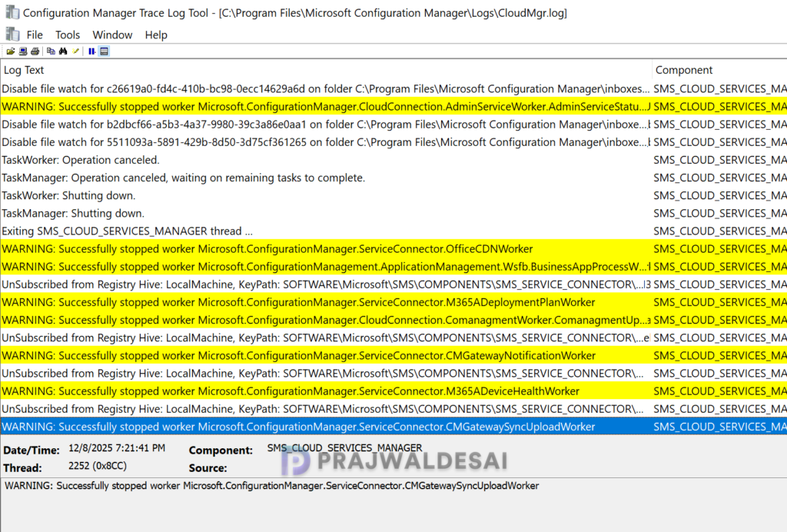Click the Print printer icon

(35, 52)
